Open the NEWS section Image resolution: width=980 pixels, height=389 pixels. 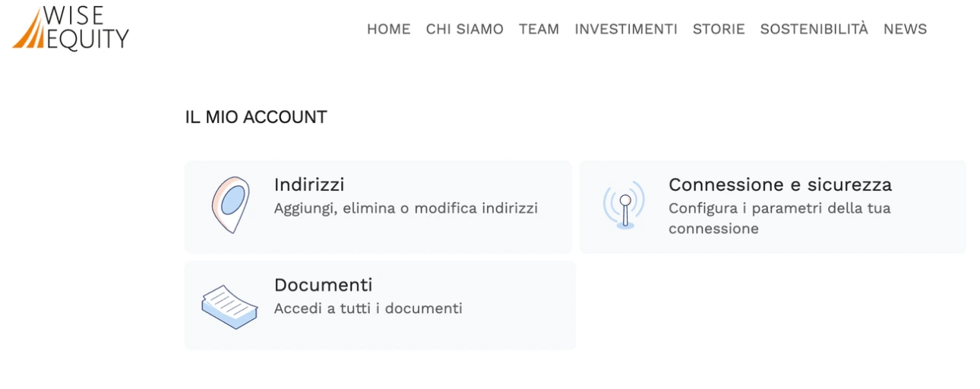pos(905,29)
